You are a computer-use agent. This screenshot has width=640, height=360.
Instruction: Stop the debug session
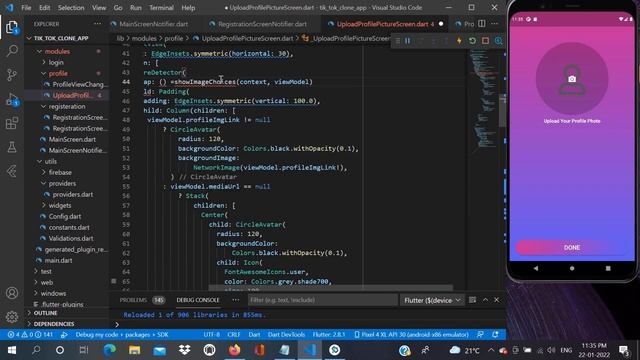point(485,41)
